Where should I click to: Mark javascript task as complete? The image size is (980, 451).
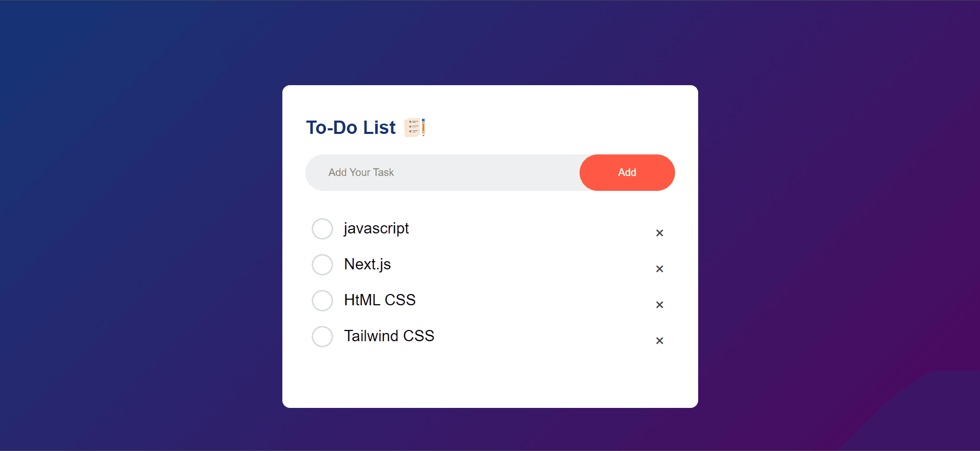[322, 229]
